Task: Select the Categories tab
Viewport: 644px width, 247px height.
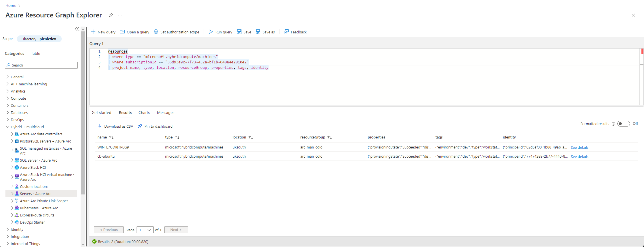Action: pyautogui.click(x=15, y=53)
